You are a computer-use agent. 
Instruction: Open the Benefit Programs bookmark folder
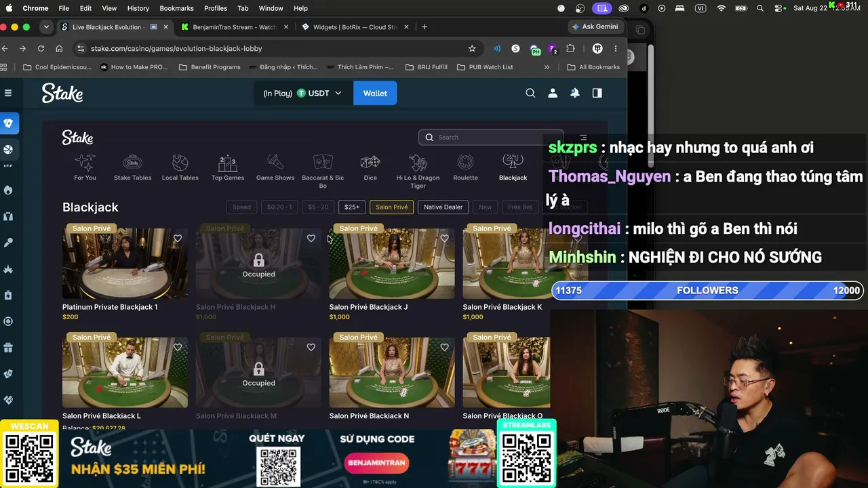(210, 67)
